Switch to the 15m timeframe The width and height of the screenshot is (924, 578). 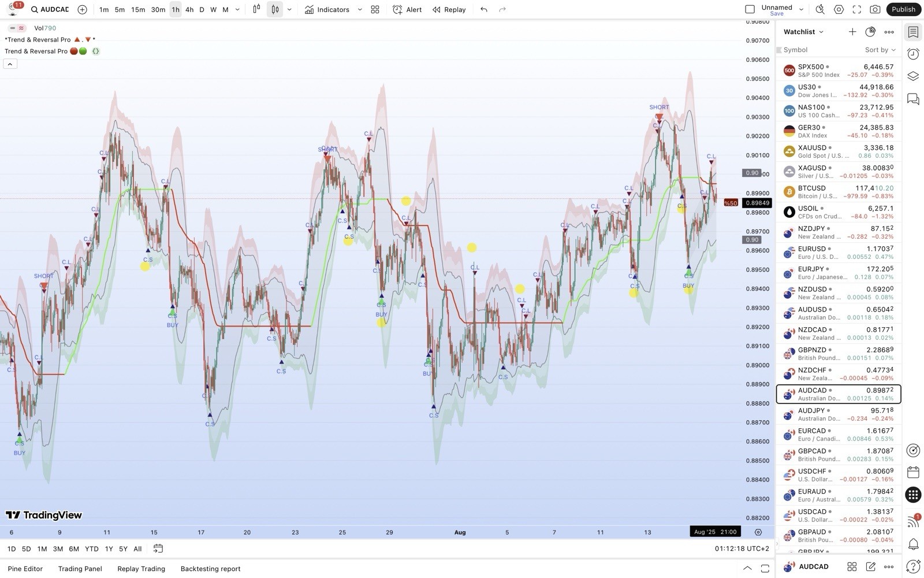[x=137, y=9]
